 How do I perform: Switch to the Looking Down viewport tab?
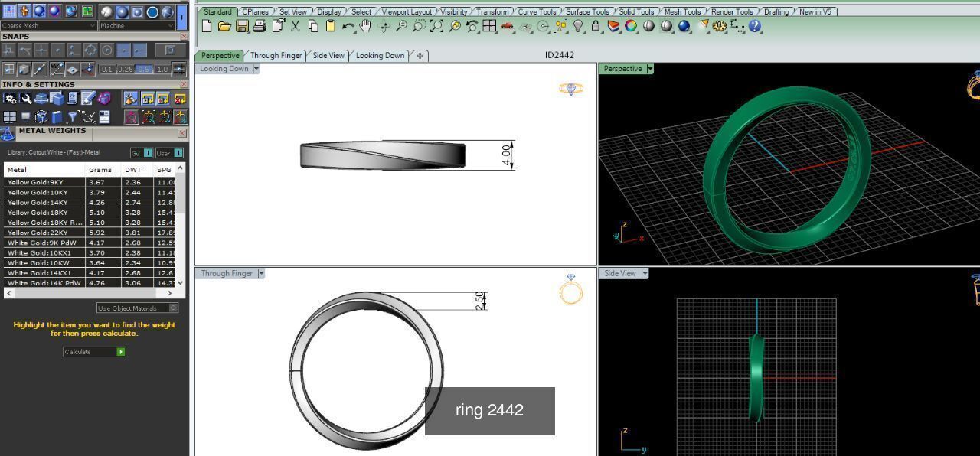380,55
